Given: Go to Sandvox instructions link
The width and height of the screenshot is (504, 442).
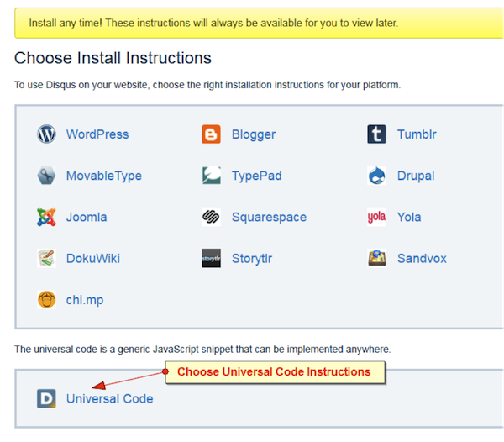Looking at the screenshot, I should tap(422, 259).
